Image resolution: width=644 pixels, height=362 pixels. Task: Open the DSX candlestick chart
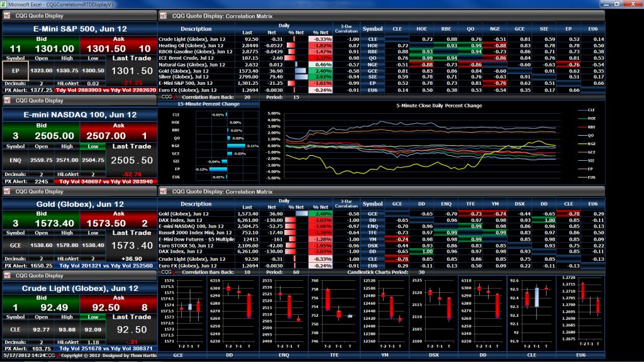click(434, 313)
